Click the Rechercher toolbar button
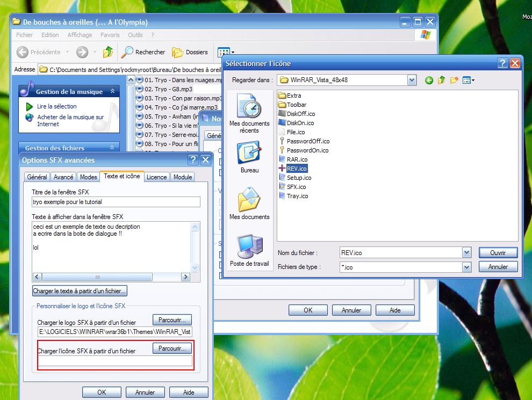This screenshot has width=532, height=400. (143, 52)
